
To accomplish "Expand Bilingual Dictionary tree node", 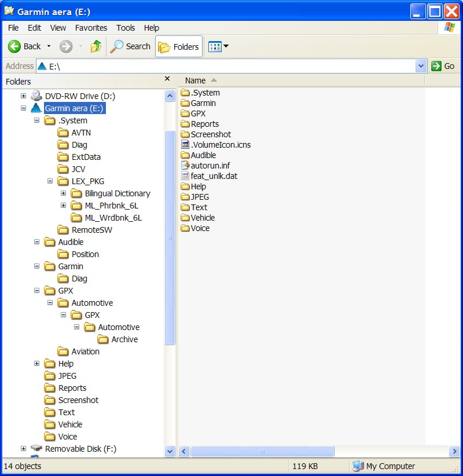I will click(64, 193).
